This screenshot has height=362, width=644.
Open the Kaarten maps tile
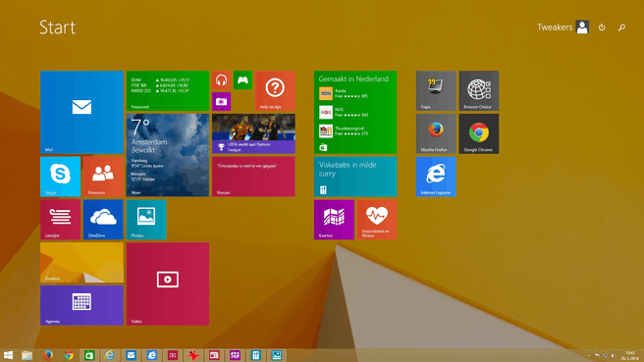click(x=334, y=220)
